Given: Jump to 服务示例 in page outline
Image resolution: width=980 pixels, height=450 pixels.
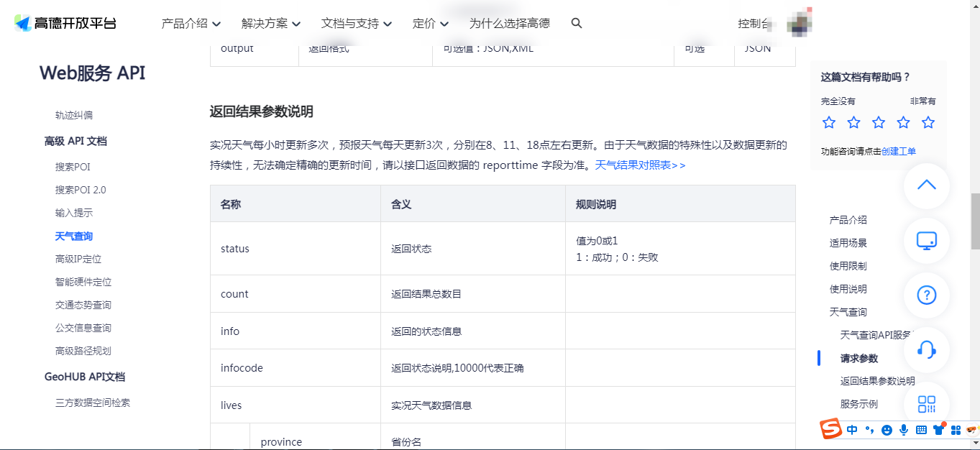Looking at the screenshot, I should tap(859, 404).
